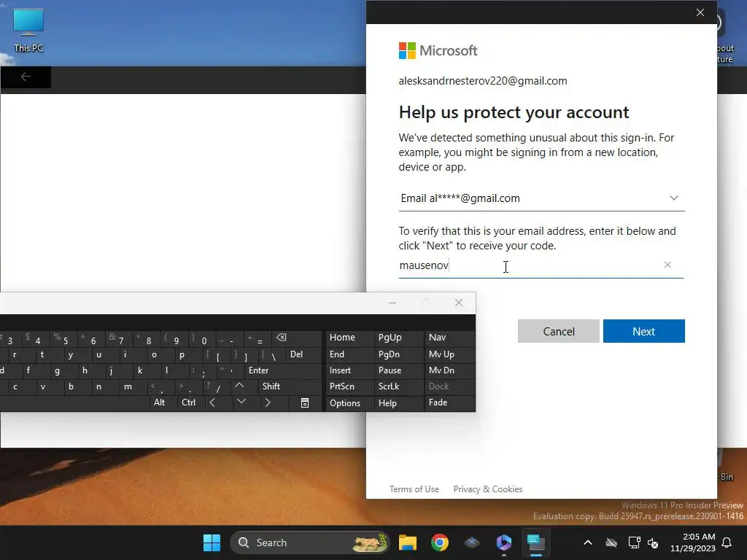
Task: Tap Home key on on-screen keyboard
Action: [349, 338]
